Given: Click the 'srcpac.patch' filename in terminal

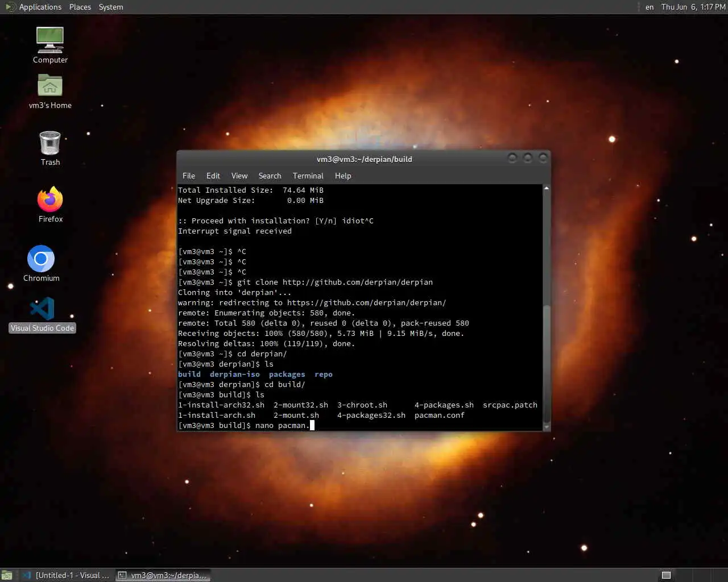Looking at the screenshot, I should [x=510, y=405].
